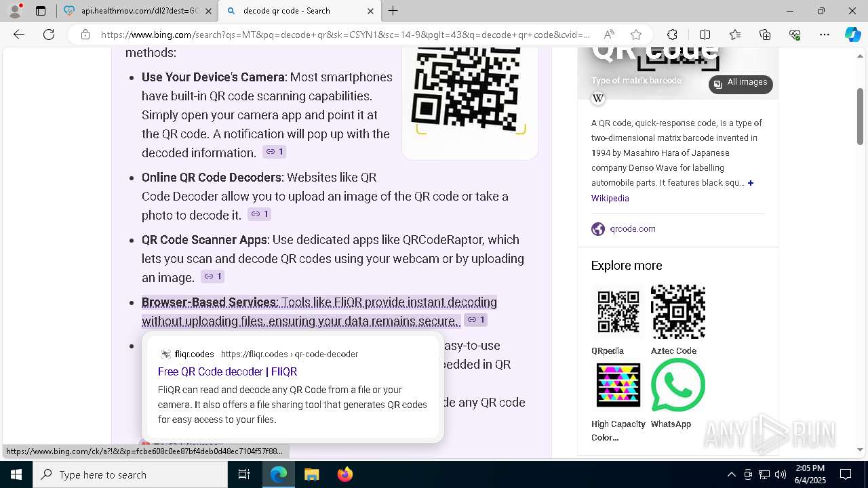
Task: Open QRpedia thumbnail in Explore more
Action: click(x=618, y=312)
